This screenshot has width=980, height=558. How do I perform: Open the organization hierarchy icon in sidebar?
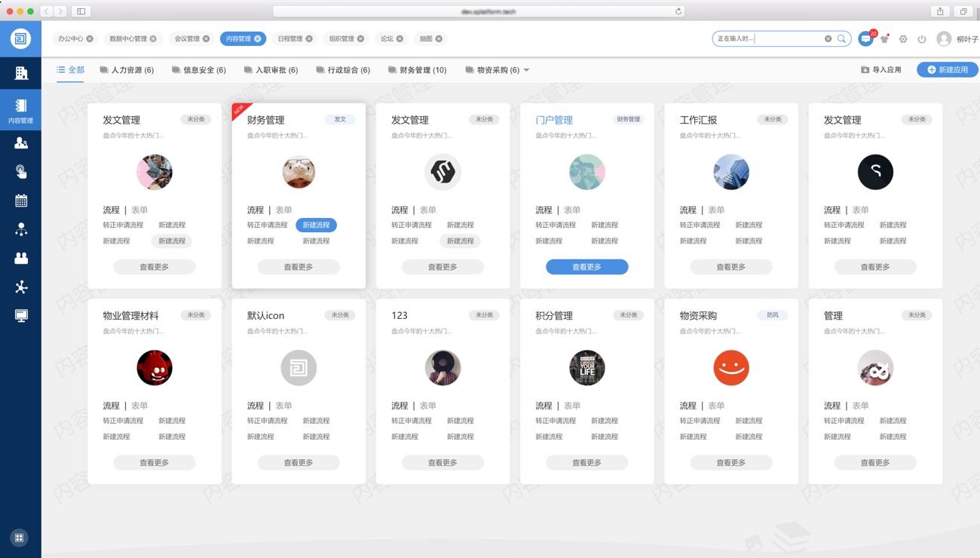21,229
